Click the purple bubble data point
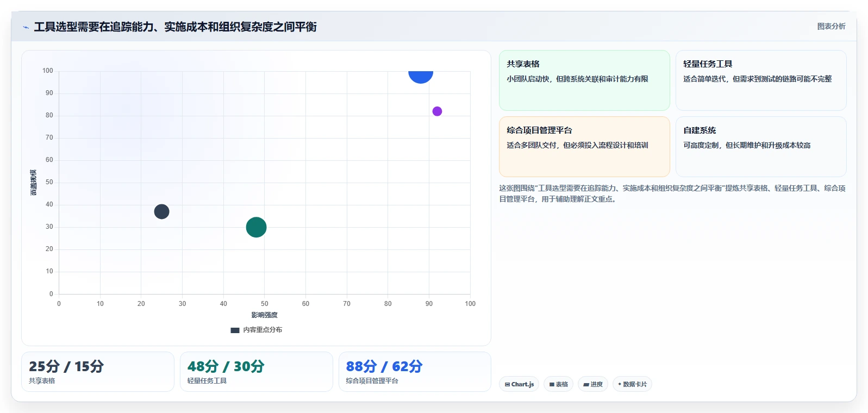Image resolution: width=868 pixels, height=413 pixels. (437, 111)
